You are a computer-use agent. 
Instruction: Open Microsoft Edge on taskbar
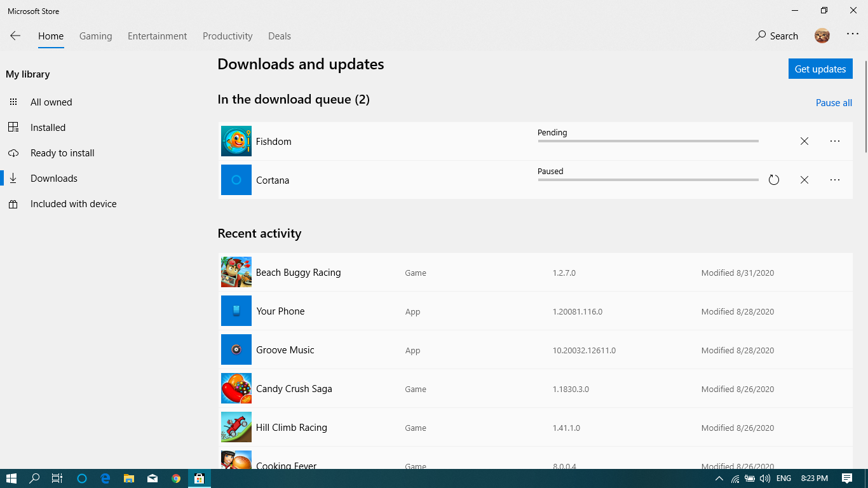[x=105, y=478]
